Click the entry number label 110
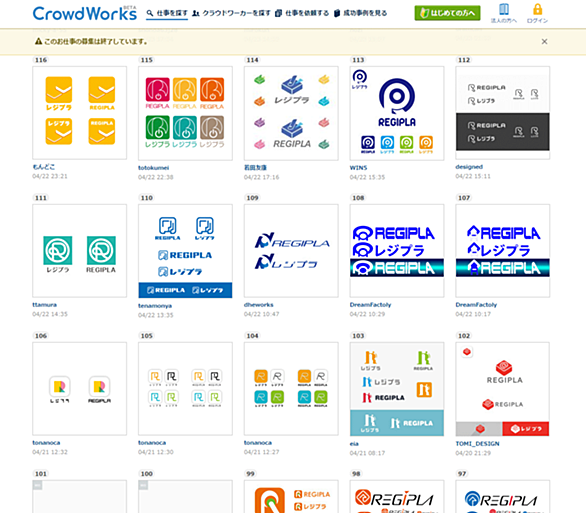This screenshot has width=586, height=513. pyautogui.click(x=146, y=198)
